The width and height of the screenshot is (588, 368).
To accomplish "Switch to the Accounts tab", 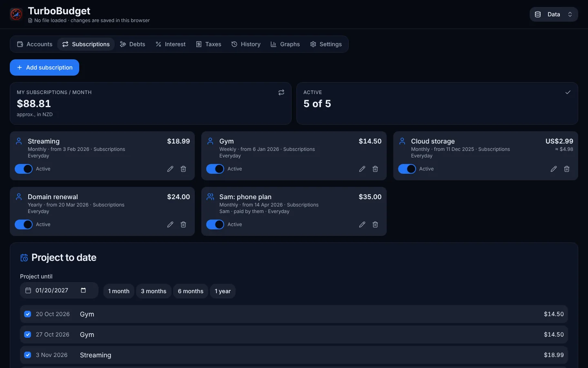I will (x=35, y=44).
